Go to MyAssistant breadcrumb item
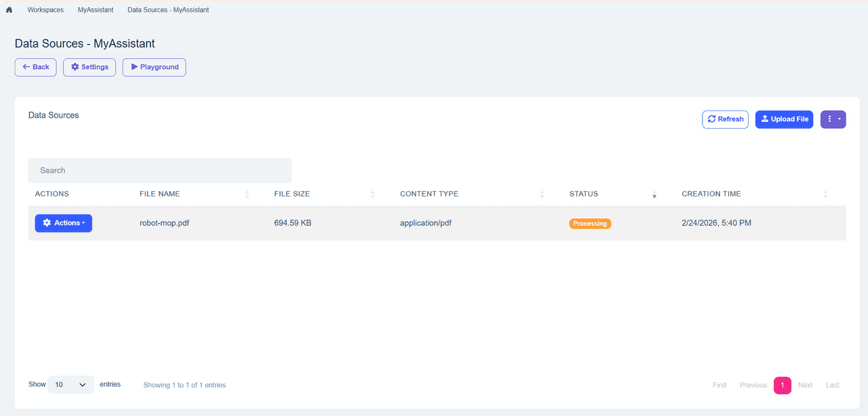The image size is (868, 416). click(96, 10)
